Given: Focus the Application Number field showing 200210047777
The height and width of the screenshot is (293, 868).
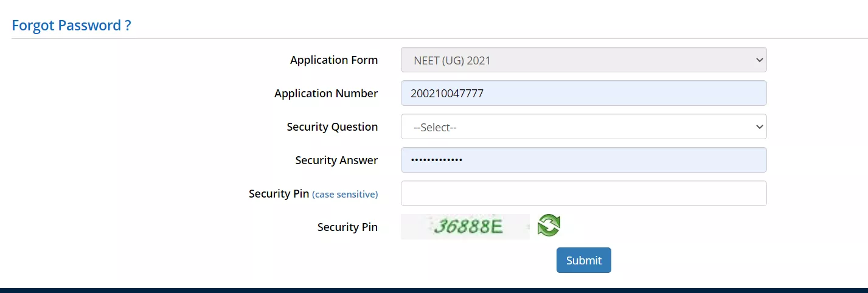Looking at the screenshot, I should [x=583, y=94].
